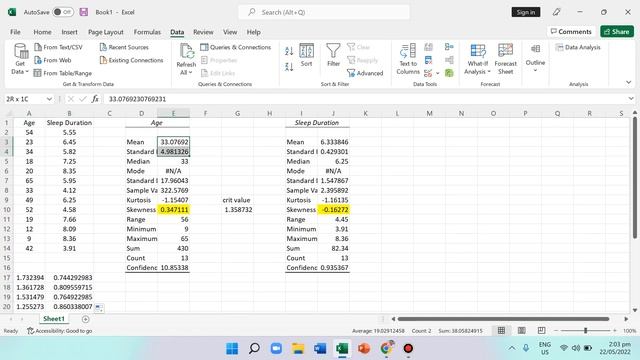Sort A to Z ascending

289,51
